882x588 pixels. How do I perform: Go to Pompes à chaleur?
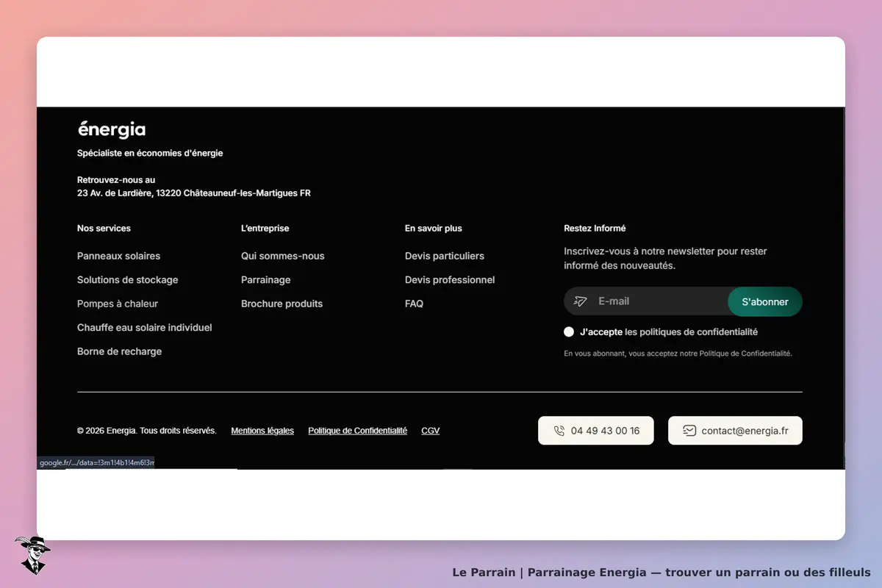[118, 304]
